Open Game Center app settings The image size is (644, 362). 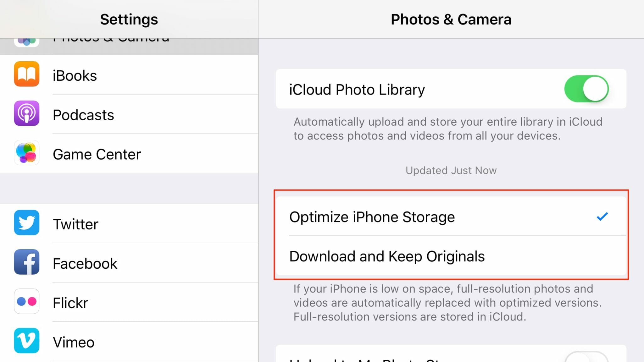[129, 154]
